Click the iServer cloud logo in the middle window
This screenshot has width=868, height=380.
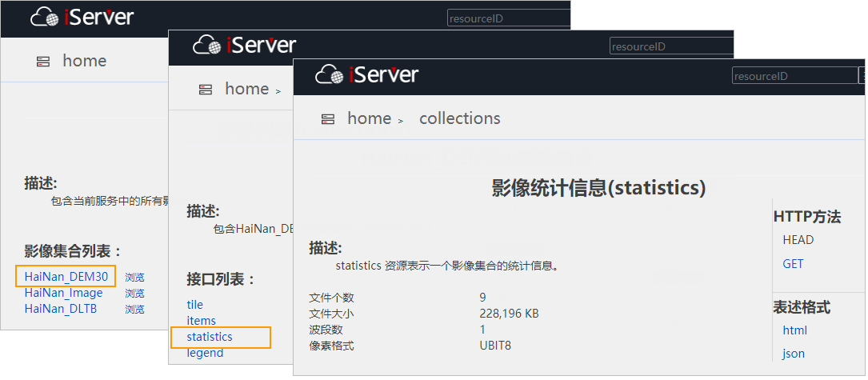click(207, 46)
